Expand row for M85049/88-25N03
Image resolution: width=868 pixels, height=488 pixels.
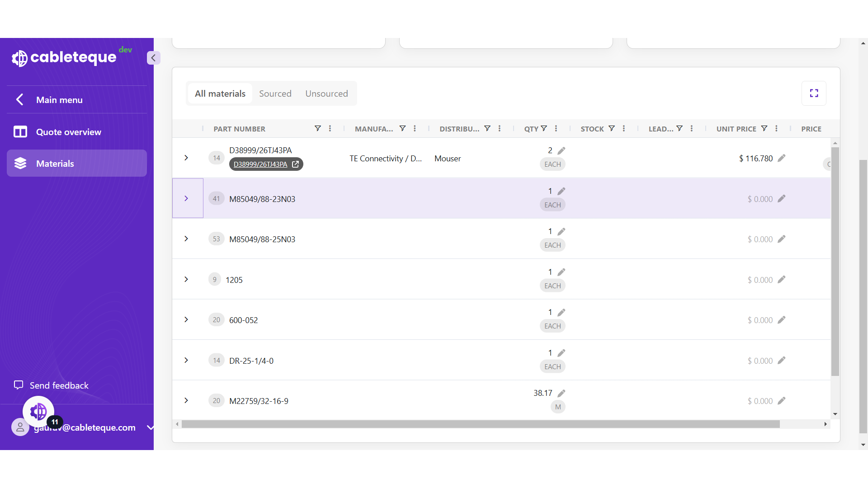click(186, 239)
